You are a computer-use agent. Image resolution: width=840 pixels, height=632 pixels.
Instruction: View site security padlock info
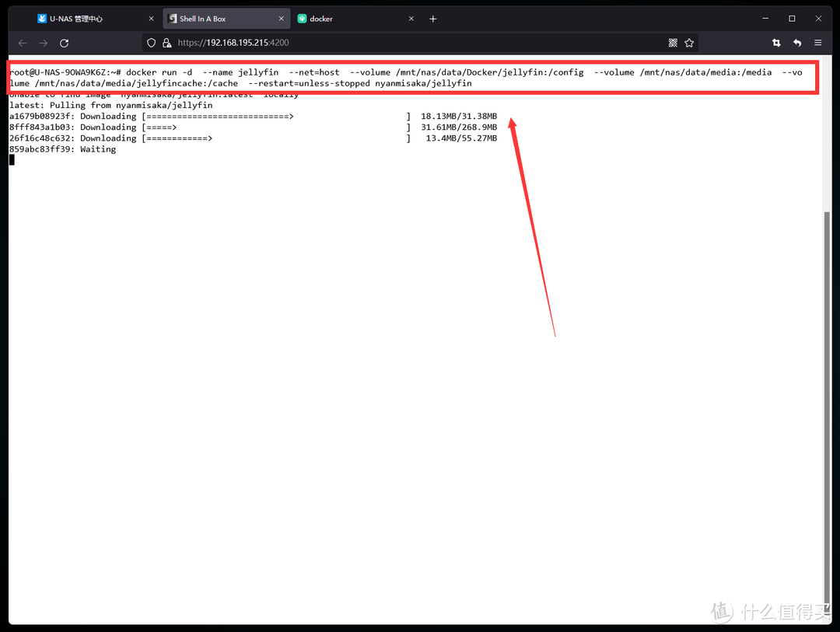tap(166, 43)
